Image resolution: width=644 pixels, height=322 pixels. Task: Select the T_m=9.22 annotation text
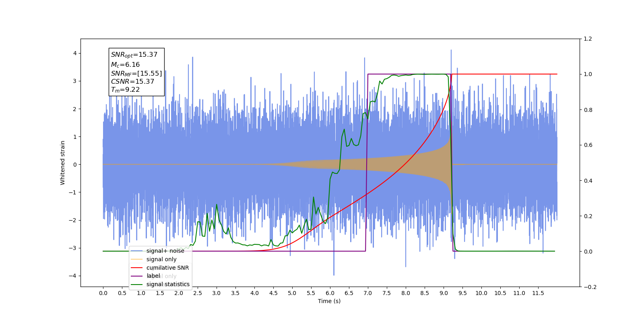[125, 90]
